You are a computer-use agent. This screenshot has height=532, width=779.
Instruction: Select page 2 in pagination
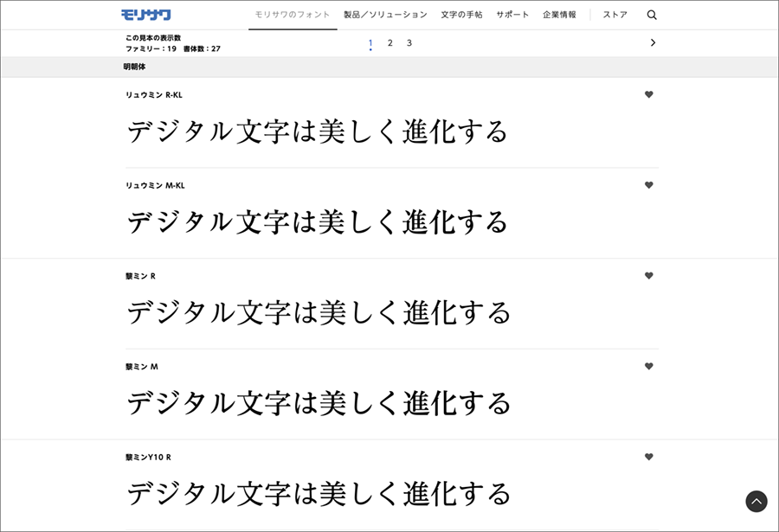tap(390, 43)
